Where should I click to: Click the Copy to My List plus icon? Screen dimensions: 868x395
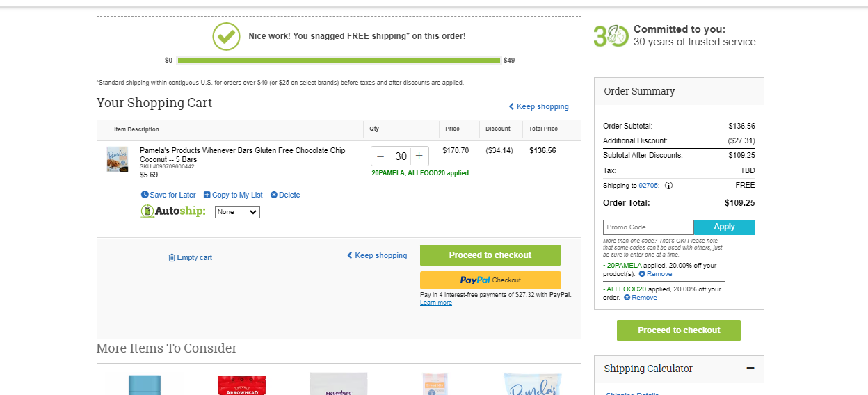pyautogui.click(x=207, y=195)
